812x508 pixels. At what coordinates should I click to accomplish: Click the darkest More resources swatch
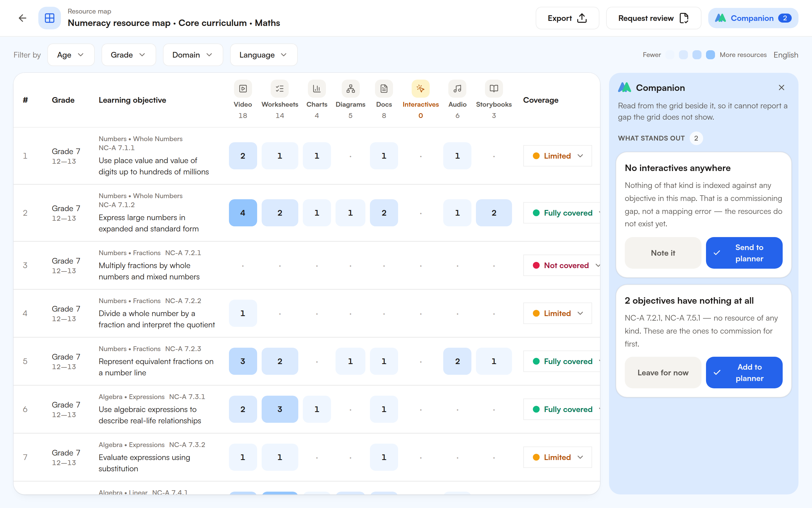click(710, 55)
